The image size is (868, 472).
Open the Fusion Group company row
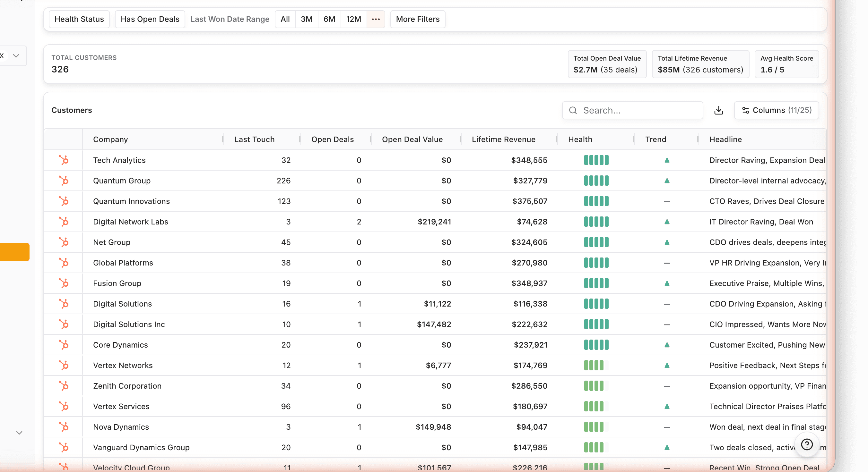[x=117, y=283]
